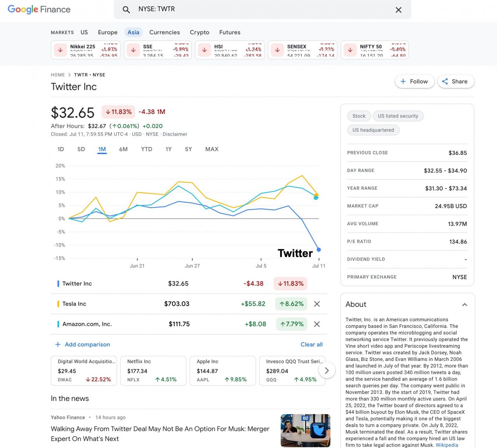Switch chart range to 5D
Image resolution: width=497 pixels, height=448 pixels.
[81, 149]
